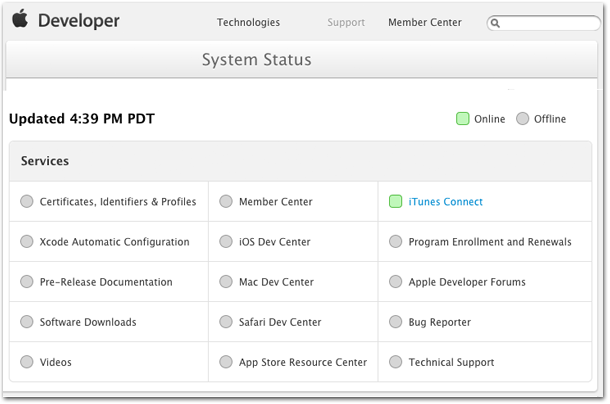Go to Developer home via header title

(79, 21)
